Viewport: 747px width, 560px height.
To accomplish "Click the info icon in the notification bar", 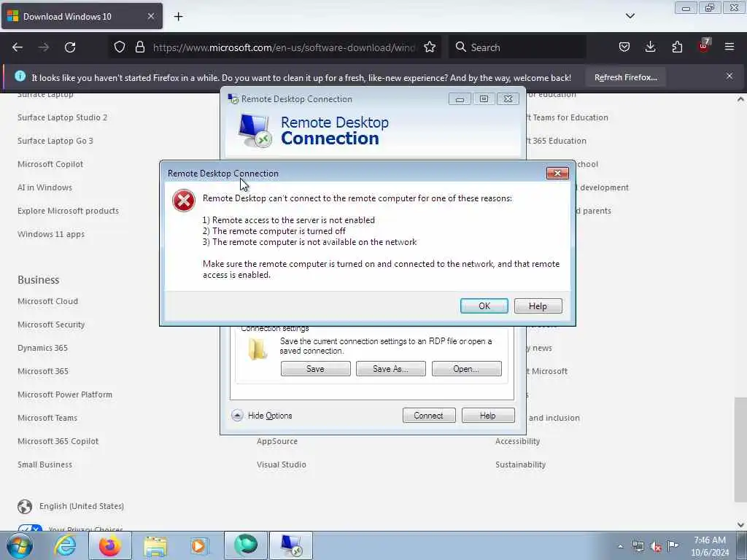I will click(20, 76).
